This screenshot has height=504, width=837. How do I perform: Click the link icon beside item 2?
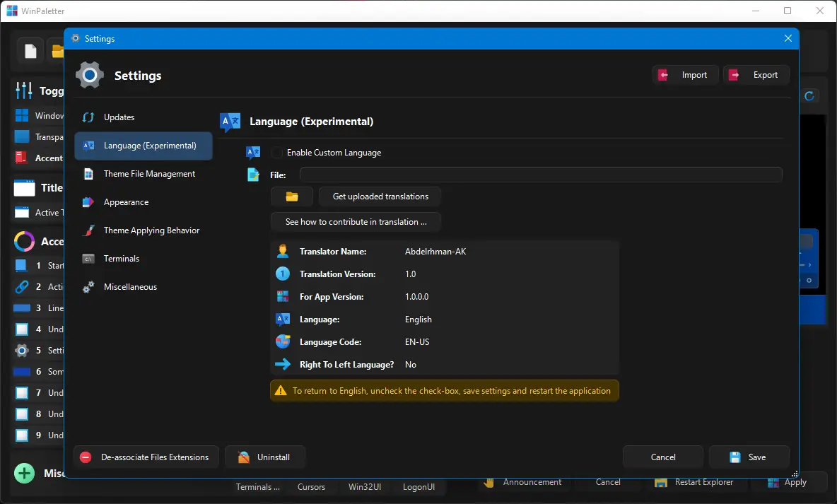tap(22, 287)
